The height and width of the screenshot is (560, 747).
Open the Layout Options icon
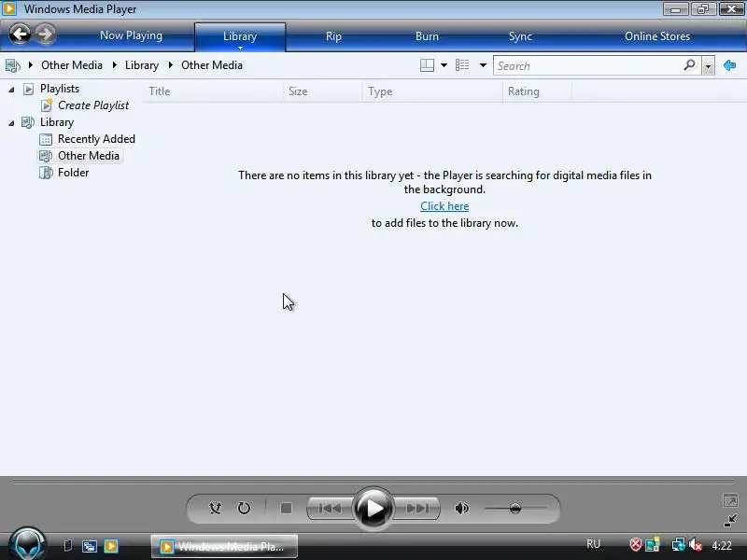427,65
